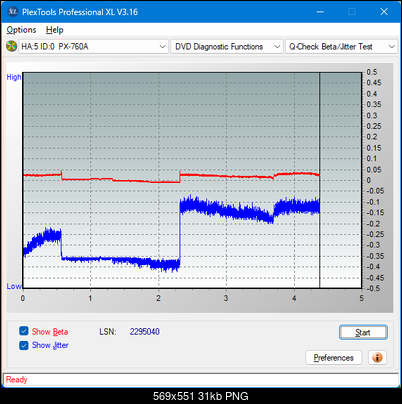Open the Help menu
Viewport: 402px width, 404px height.
55,30
